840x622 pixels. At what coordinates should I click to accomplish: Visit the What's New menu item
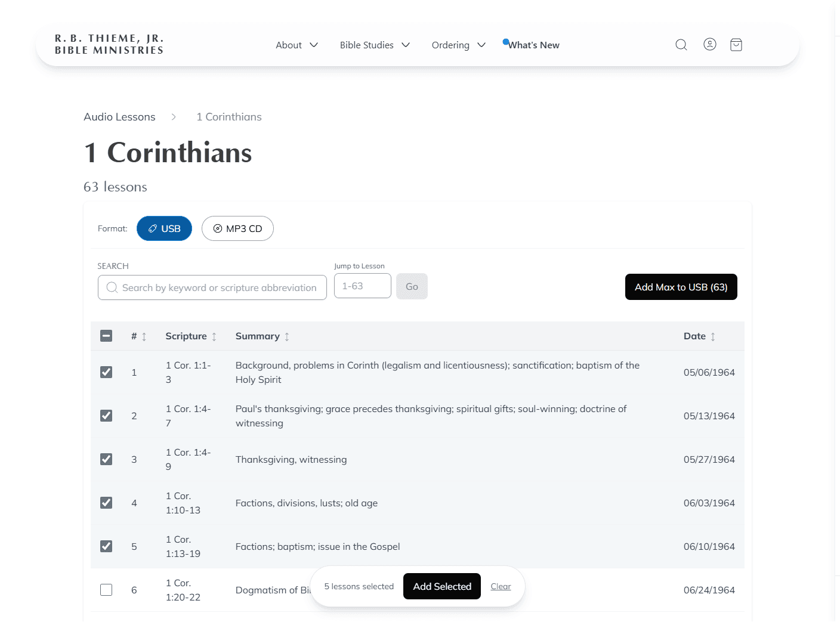click(534, 45)
